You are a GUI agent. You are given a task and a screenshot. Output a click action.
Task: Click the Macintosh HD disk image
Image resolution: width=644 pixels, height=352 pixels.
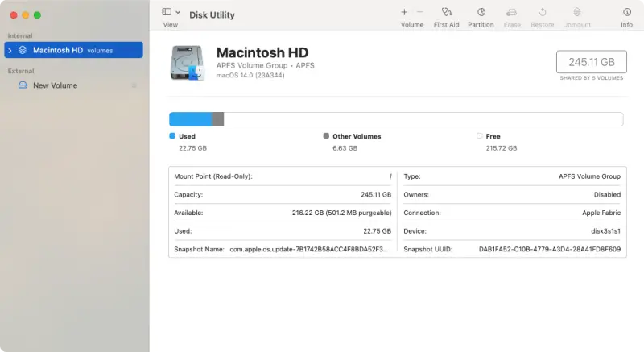click(188, 63)
